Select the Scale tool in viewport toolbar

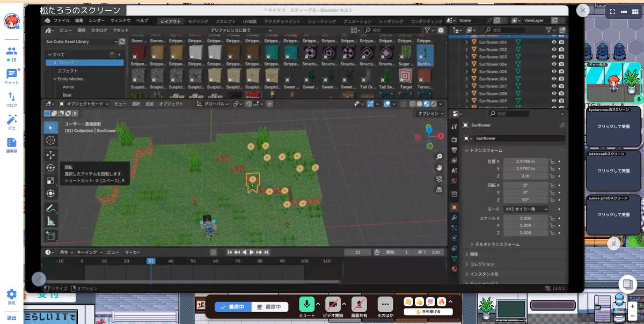51,181
